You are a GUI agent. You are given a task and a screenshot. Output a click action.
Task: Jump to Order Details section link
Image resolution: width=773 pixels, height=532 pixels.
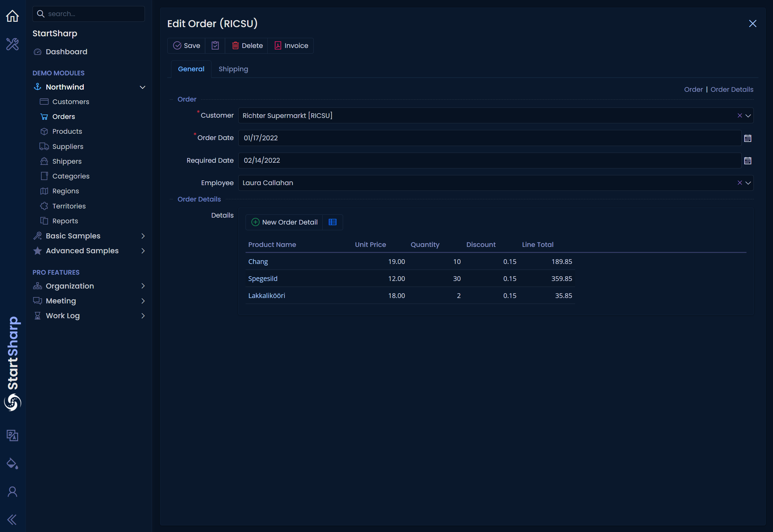point(732,89)
